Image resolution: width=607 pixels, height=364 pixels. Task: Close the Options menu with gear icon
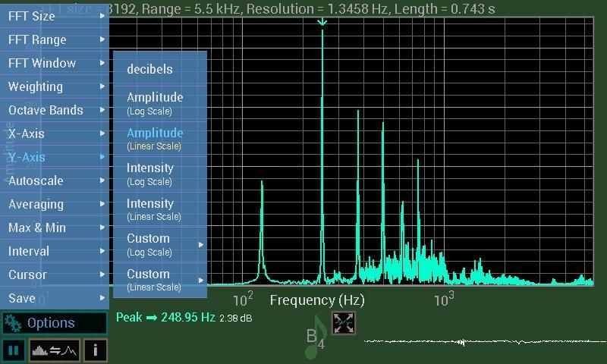pos(53,323)
